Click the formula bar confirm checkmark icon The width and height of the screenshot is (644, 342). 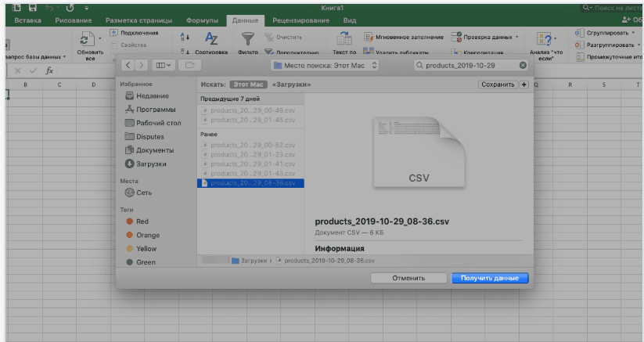tap(33, 70)
